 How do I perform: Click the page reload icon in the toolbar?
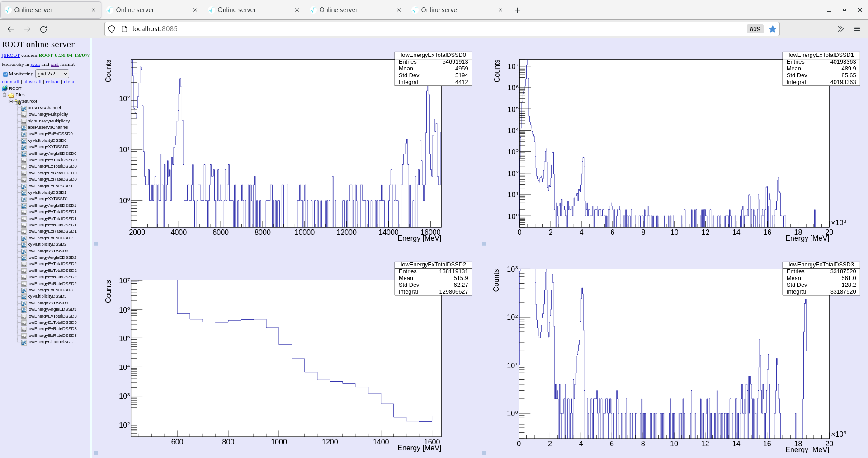coord(43,29)
